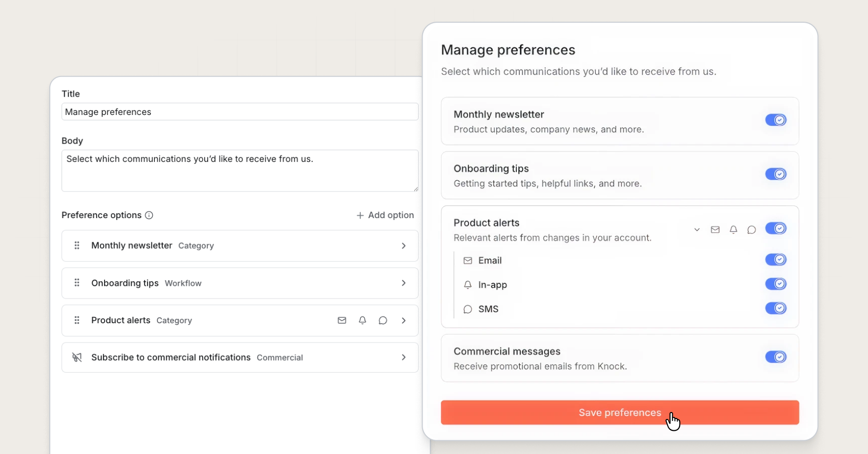Click the Title input field
This screenshot has height=454, width=868.
click(240, 112)
